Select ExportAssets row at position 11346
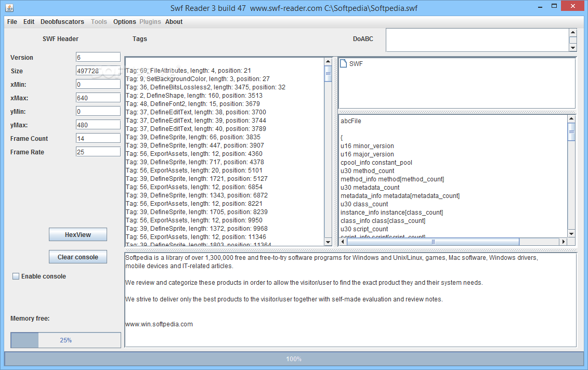This screenshot has height=370, width=588. tap(196, 237)
